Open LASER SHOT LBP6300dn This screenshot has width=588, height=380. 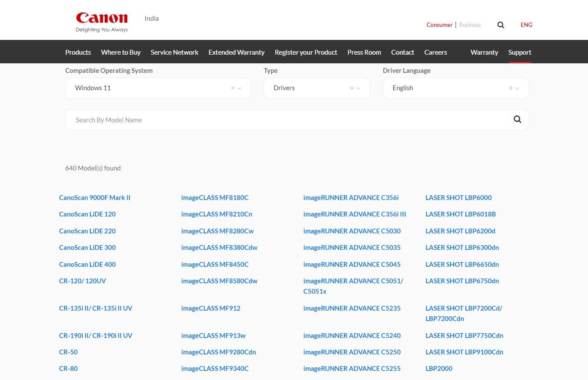coord(462,247)
